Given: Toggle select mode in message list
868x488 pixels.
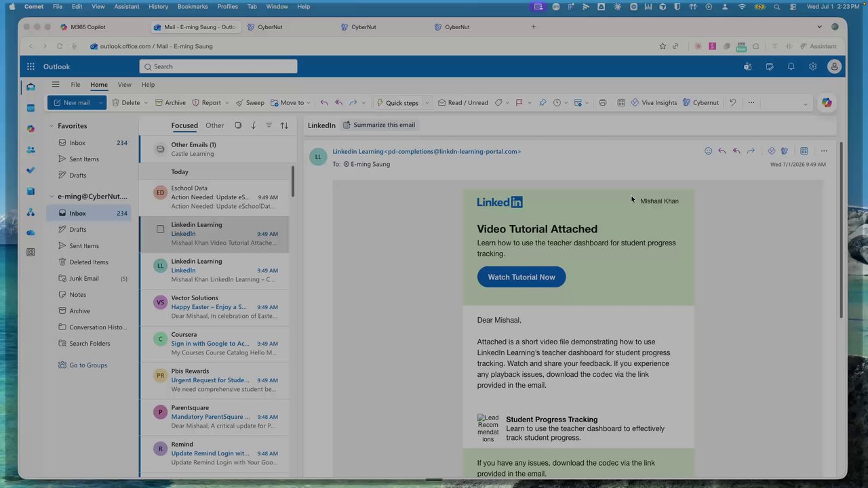Looking at the screenshot, I should (x=238, y=125).
